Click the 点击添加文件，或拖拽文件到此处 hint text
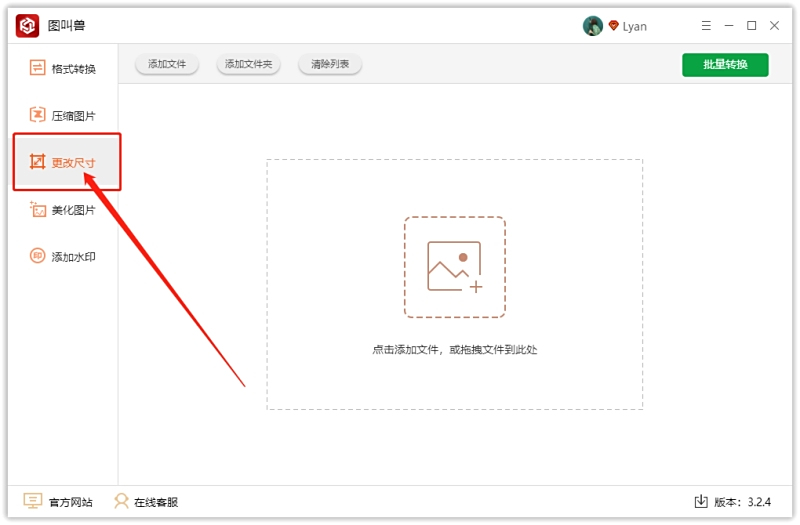This screenshot has width=800, height=525. [455, 349]
